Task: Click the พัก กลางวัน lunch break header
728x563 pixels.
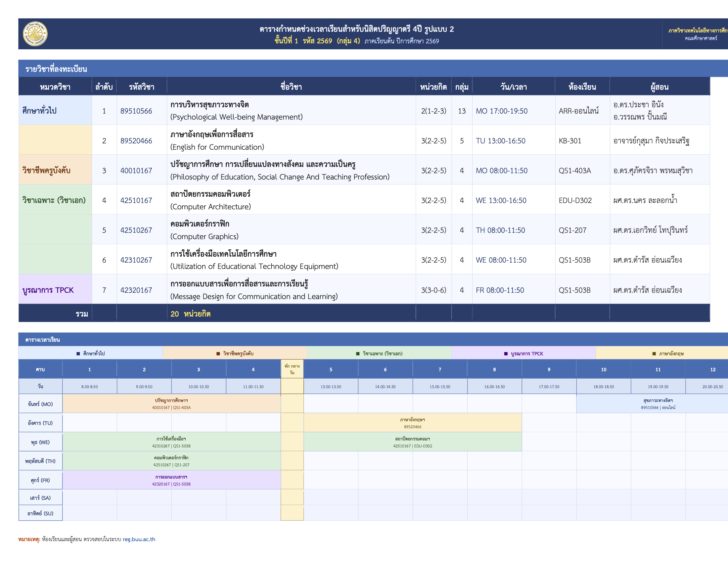Action: pyautogui.click(x=292, y=369)
